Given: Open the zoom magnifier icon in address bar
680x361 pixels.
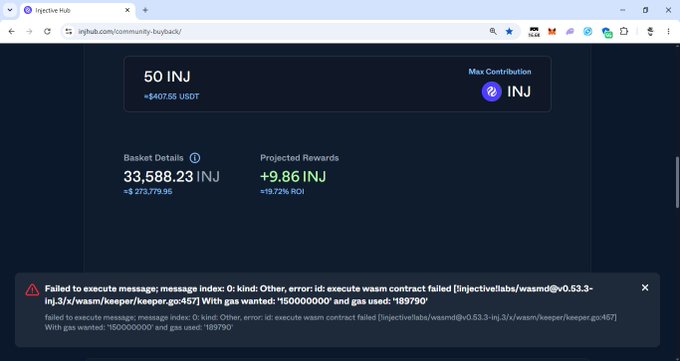Looking at the screenshot, I should pyautogui.click(x=493, y=31).
